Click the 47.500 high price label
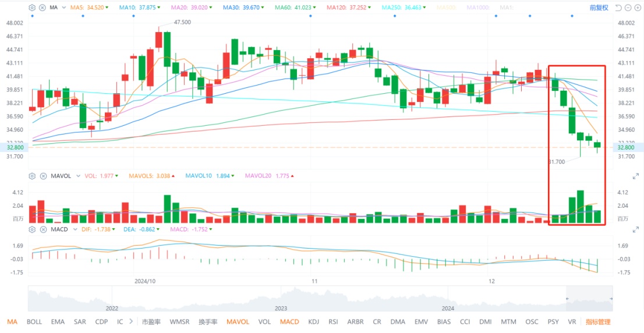 (182, 22)
